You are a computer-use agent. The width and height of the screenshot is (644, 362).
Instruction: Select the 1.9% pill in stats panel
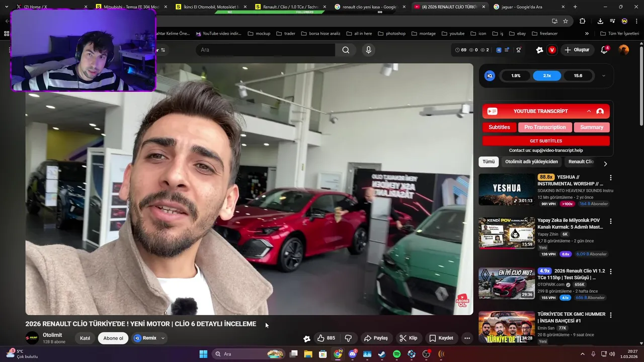pyautogui.click(x=516, y=76)
